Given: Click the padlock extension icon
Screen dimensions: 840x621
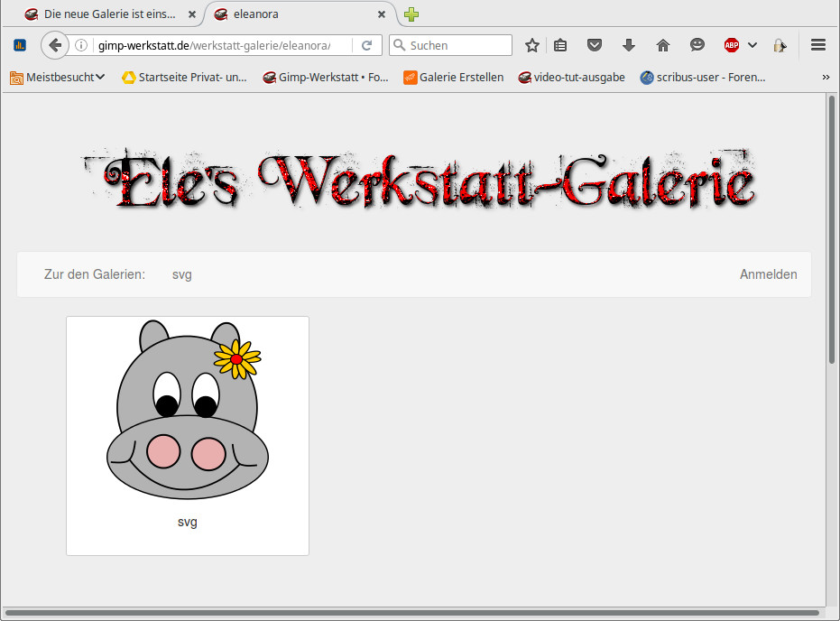Looking at the screenshot, I should click(780, 45).
